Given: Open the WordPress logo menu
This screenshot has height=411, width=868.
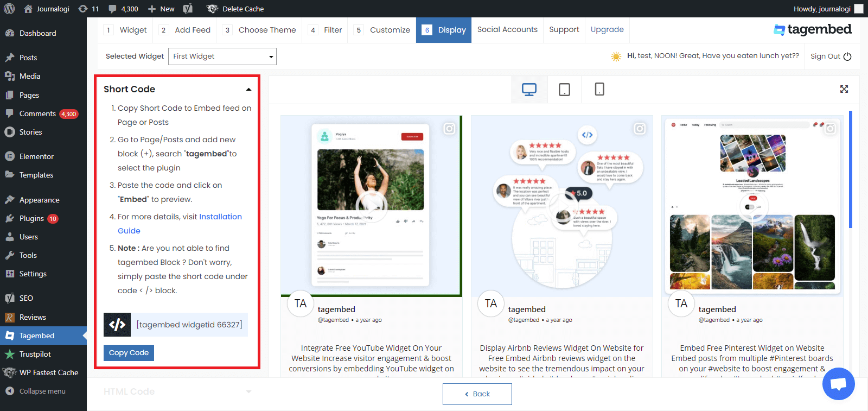Looking at the screenshot, I should [x=9, y=9].
